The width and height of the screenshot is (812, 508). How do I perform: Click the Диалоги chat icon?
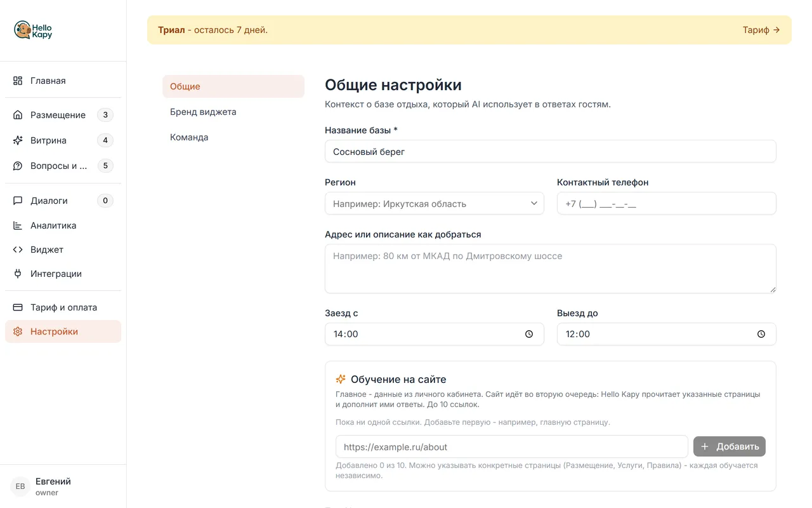18,201
